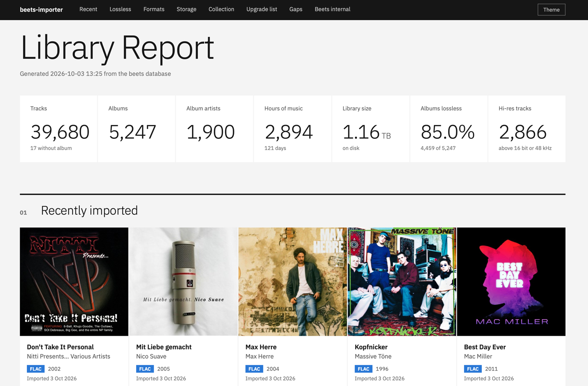The image size is (588, 386).
Task: Open the Lossless nav item
Action: click(120, 9)
